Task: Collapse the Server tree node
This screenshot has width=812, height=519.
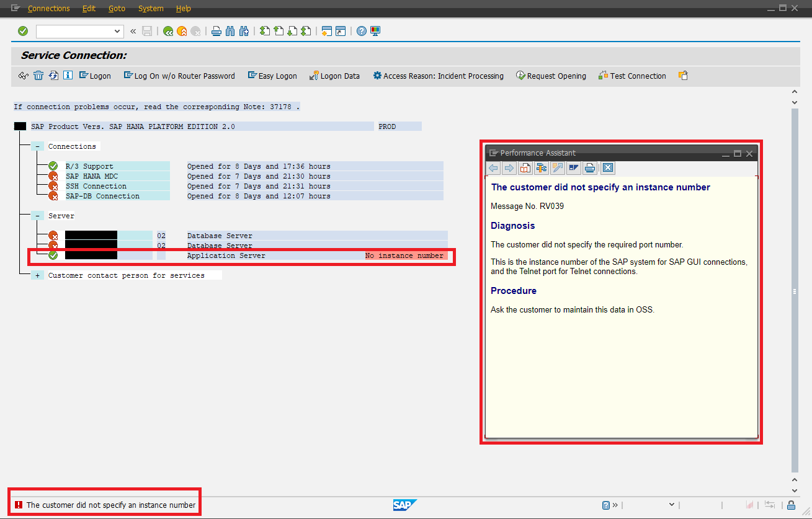Action: point(38,216)
